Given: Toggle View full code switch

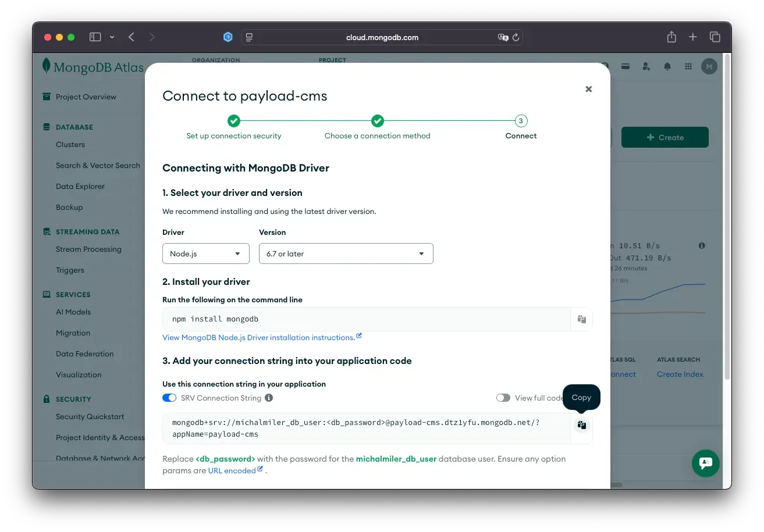Looking at the screenshot, I should (503, 398).
